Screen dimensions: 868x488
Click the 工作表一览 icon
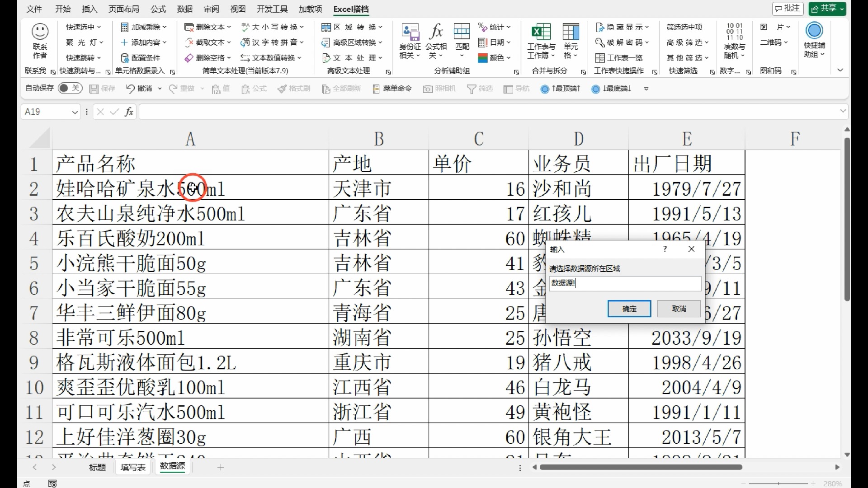click(600, 58)
